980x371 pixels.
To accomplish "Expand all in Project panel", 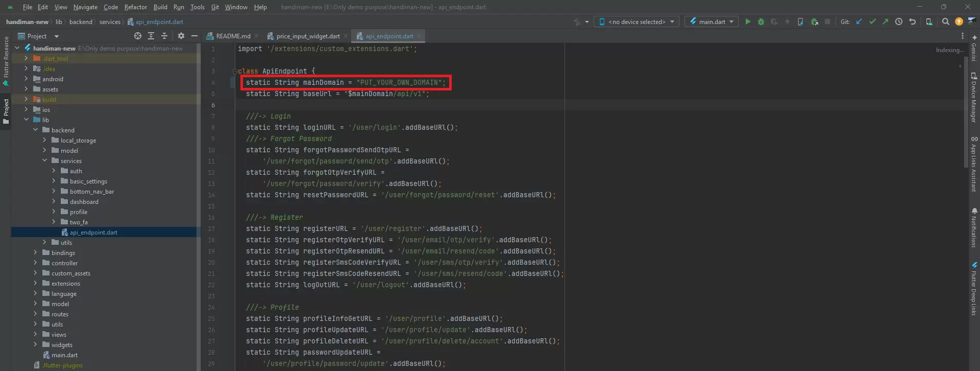I will (x=151, y=36).
